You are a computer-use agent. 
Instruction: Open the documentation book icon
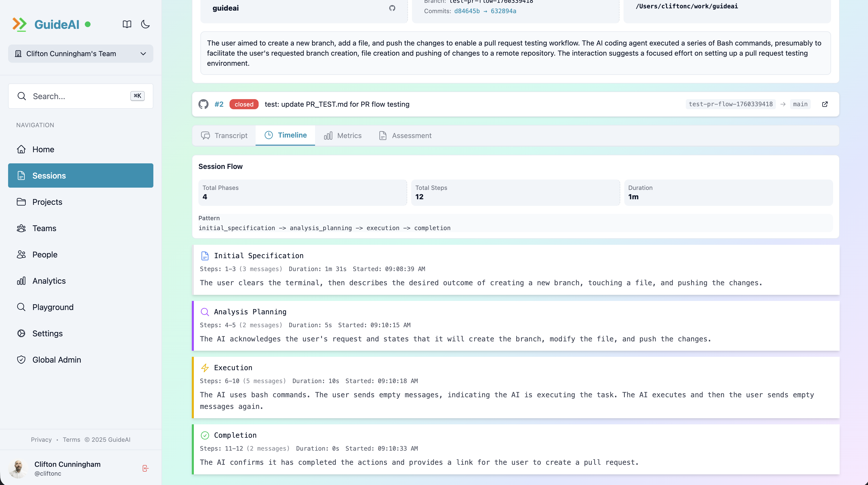127,24
